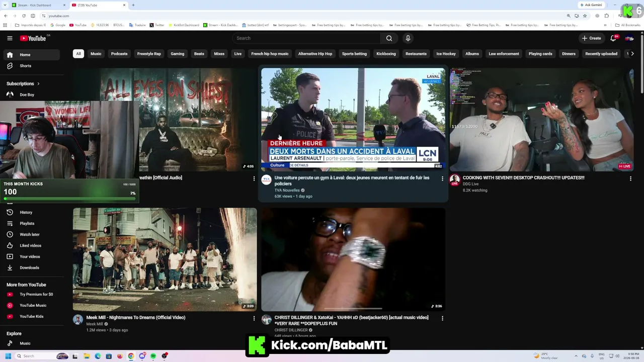Start voice search with the microphone
This screenshot has height=362, width=644.
click(x=408, y=38)
